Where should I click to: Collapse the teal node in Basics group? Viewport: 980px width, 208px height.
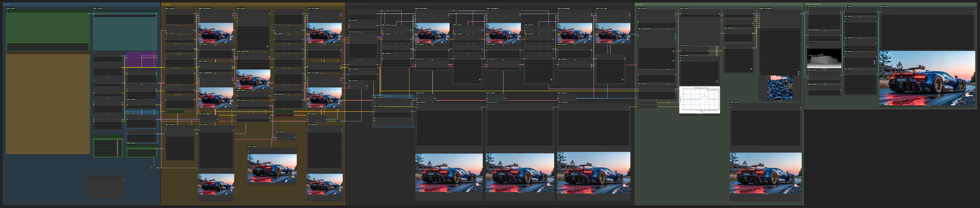(x=94, y=11)
